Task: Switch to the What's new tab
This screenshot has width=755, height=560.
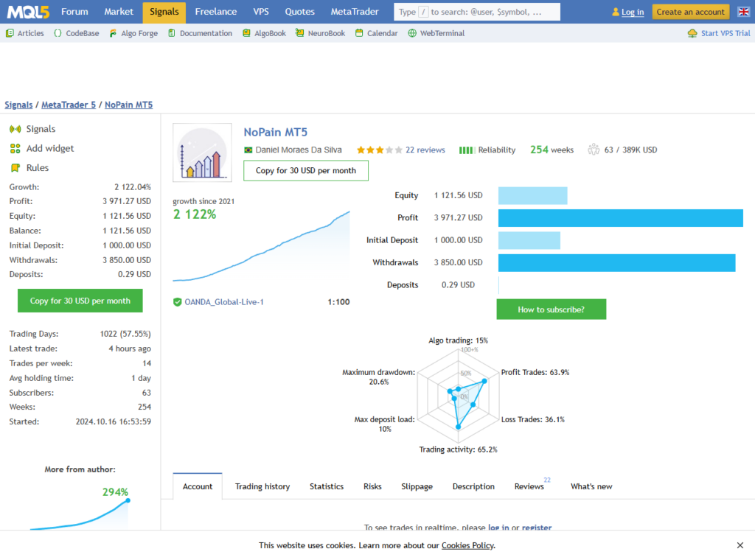Action: 591,486
